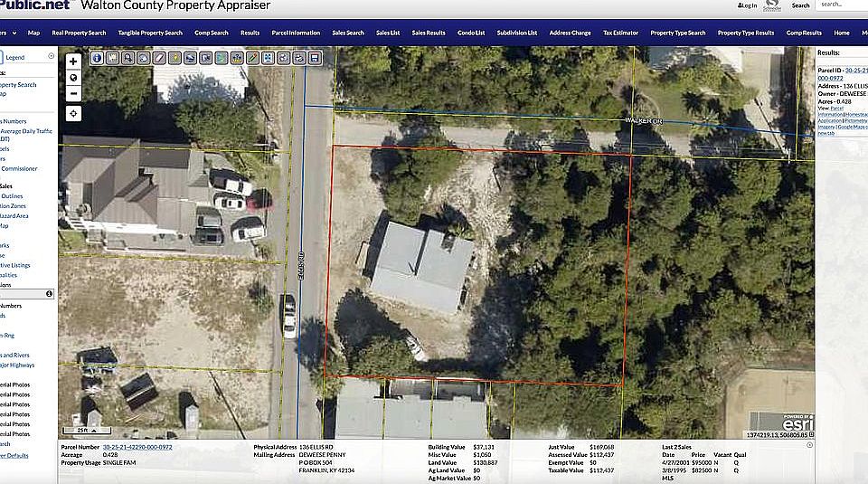The height and width of the screenshot is (484, 868).
Task: Zoom in using the plus button
Action: pos(73,62)
